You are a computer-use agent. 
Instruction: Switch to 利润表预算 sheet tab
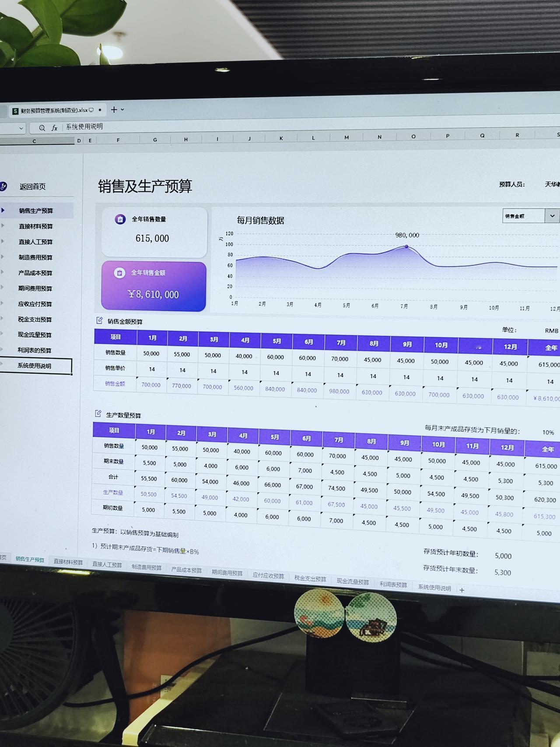(393, 585)
